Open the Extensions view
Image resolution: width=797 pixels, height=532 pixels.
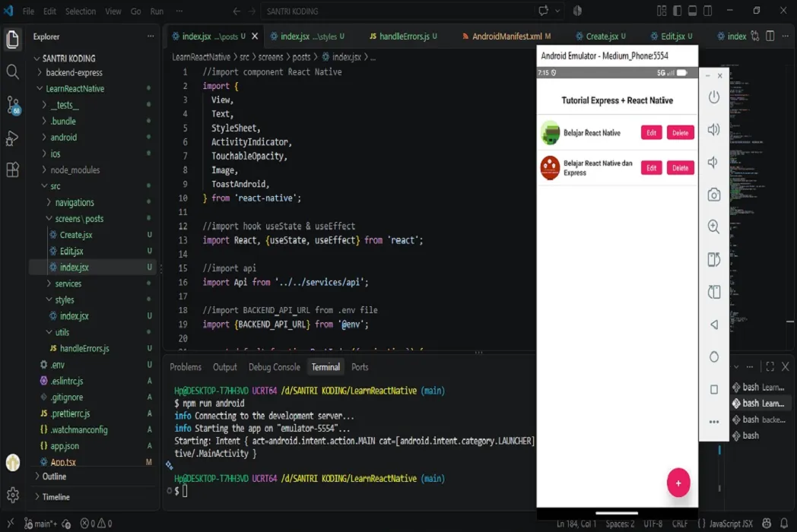point(13,169)
